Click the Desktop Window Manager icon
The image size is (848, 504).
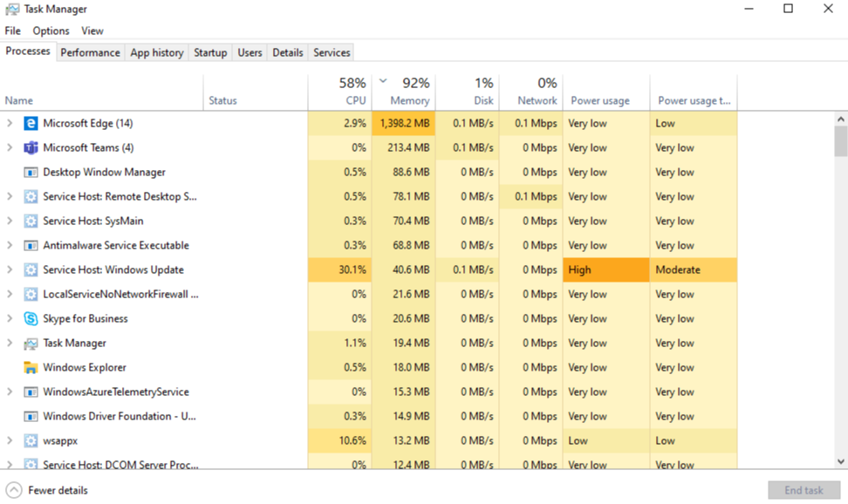[x=31, y=173]
